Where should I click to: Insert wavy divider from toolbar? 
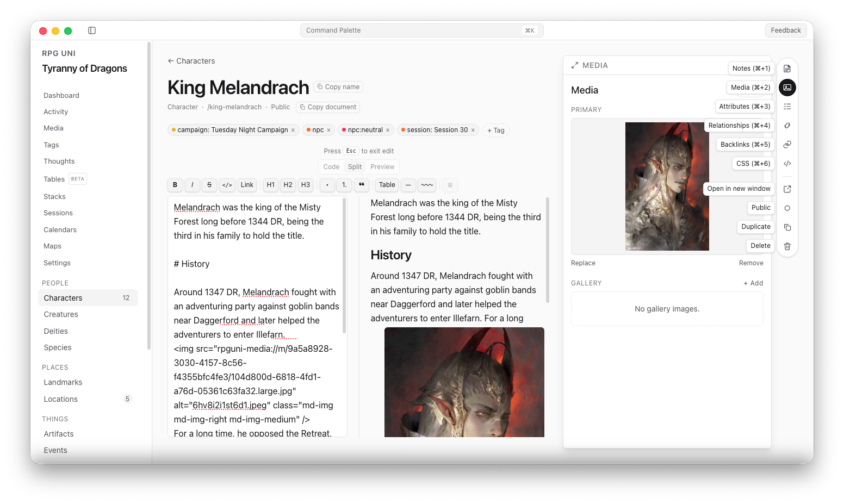[x=427, y=185]
